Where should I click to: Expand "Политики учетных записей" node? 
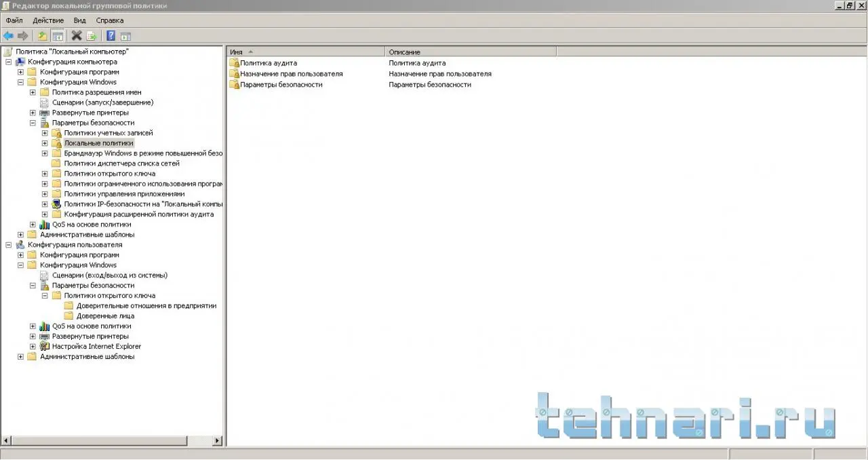45,133
